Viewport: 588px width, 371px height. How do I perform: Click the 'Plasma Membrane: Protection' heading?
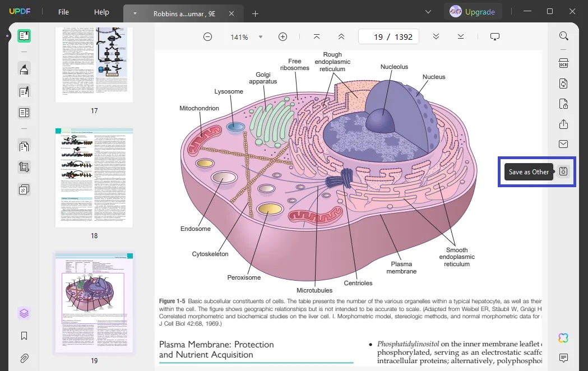click(x=216, y=345)
